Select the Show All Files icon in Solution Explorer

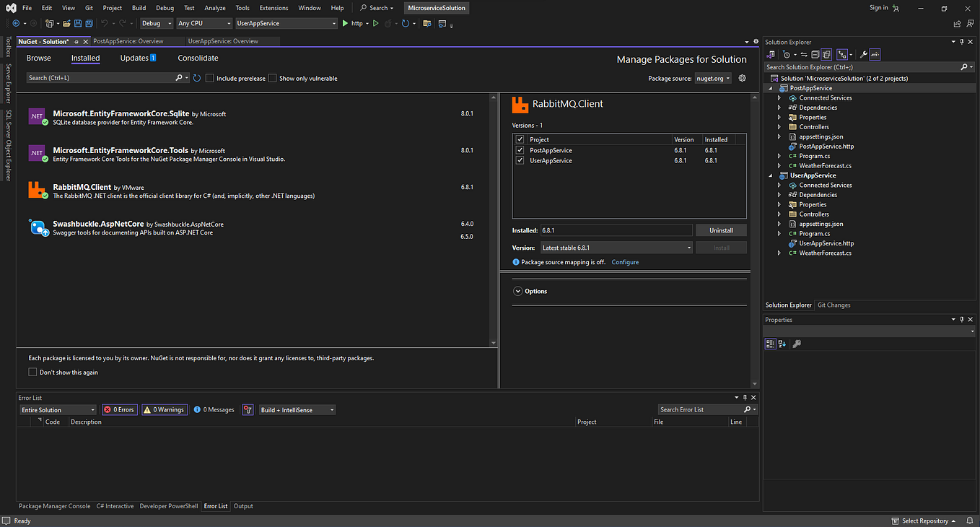click(x=826, y=54)
